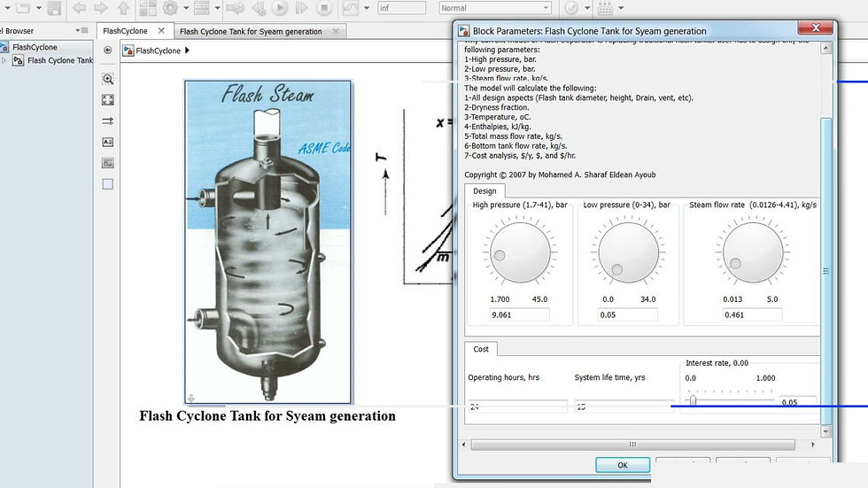
Task: Go up to parent system arrow
Action: click(123, 8)
